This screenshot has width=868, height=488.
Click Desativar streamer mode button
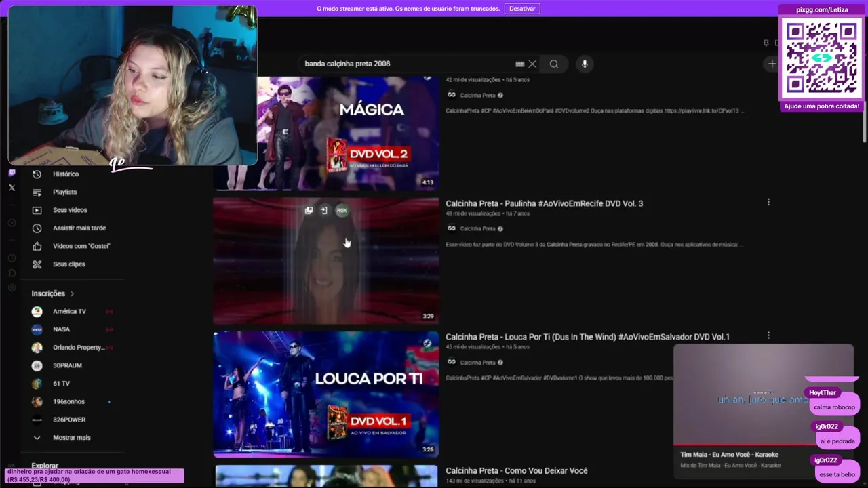click(x=522, y=9)
